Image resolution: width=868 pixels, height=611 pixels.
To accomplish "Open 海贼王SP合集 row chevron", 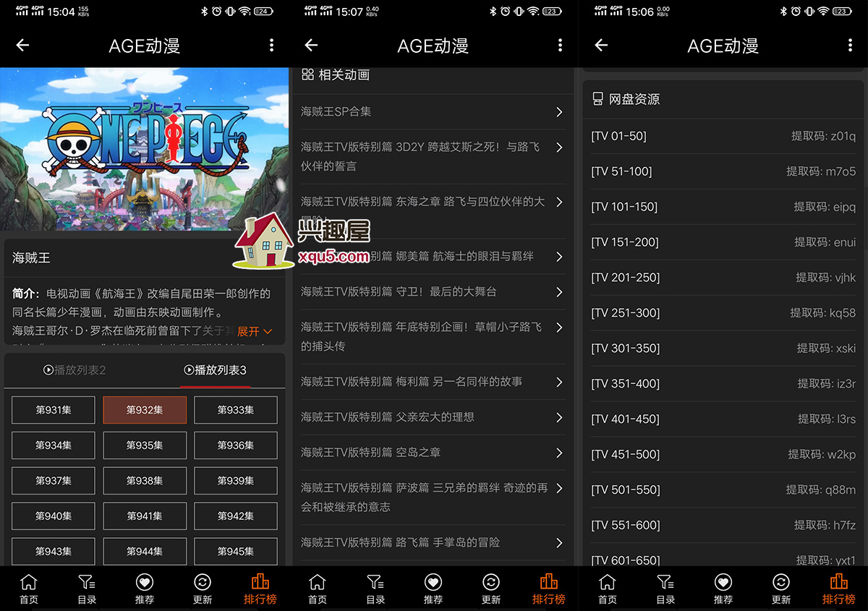I will (559, 112).
